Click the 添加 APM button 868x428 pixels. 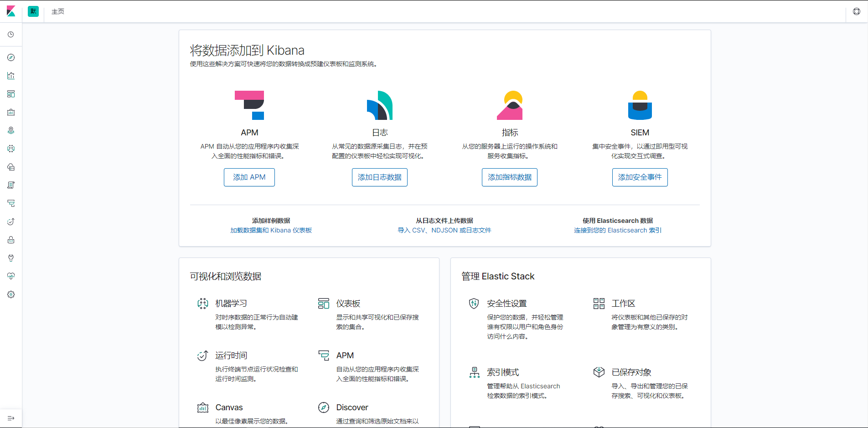coord(249,177)
